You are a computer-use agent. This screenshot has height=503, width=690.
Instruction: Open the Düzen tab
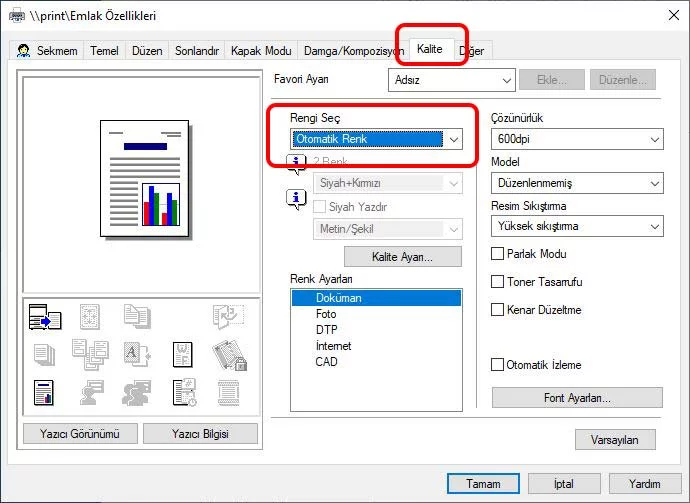147,51
